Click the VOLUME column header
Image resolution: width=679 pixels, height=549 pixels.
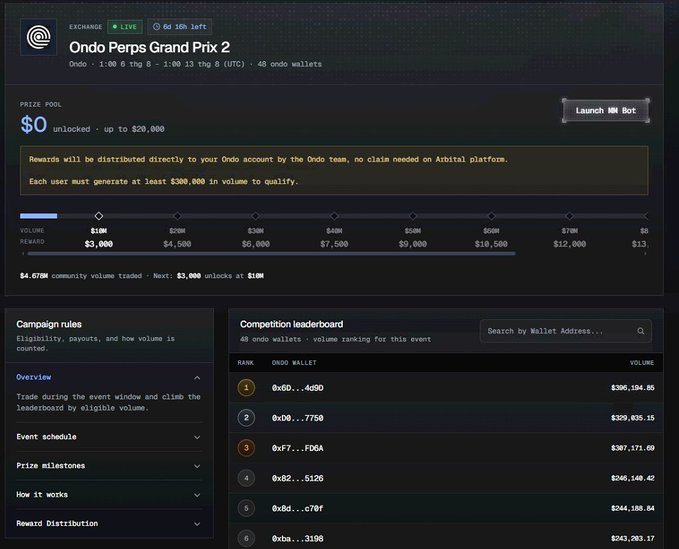(642, 363)
